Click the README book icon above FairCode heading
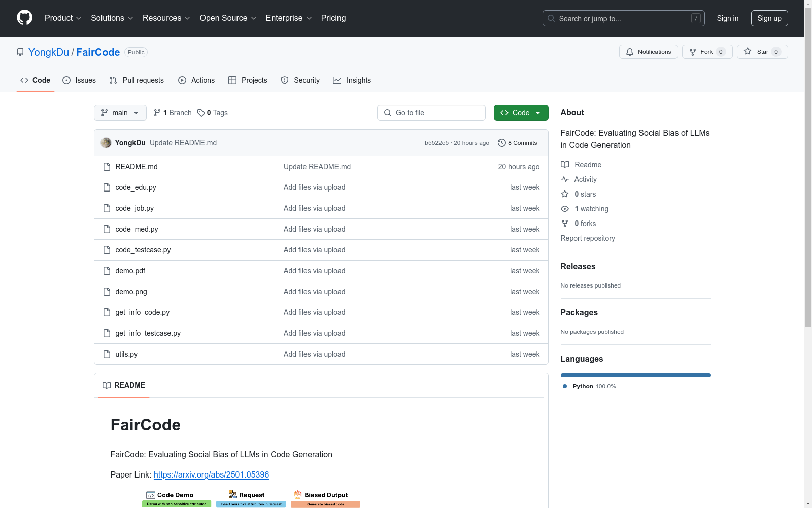This screenshot has width=812, height=508. pos(107,385)
